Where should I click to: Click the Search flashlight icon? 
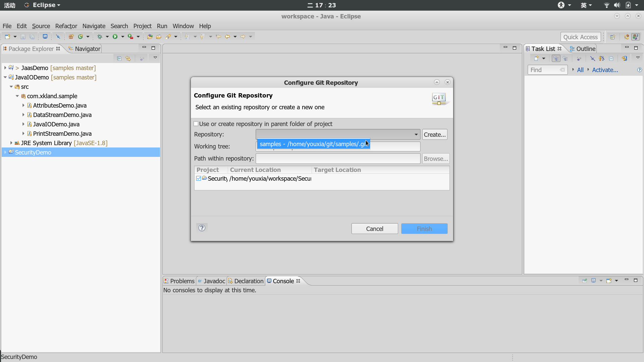[168, 37]
